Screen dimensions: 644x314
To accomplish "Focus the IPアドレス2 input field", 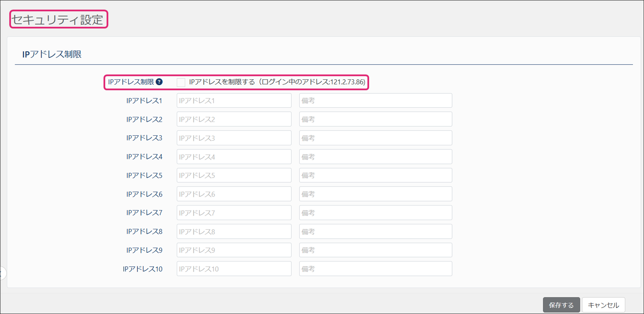I will [234, 119].
